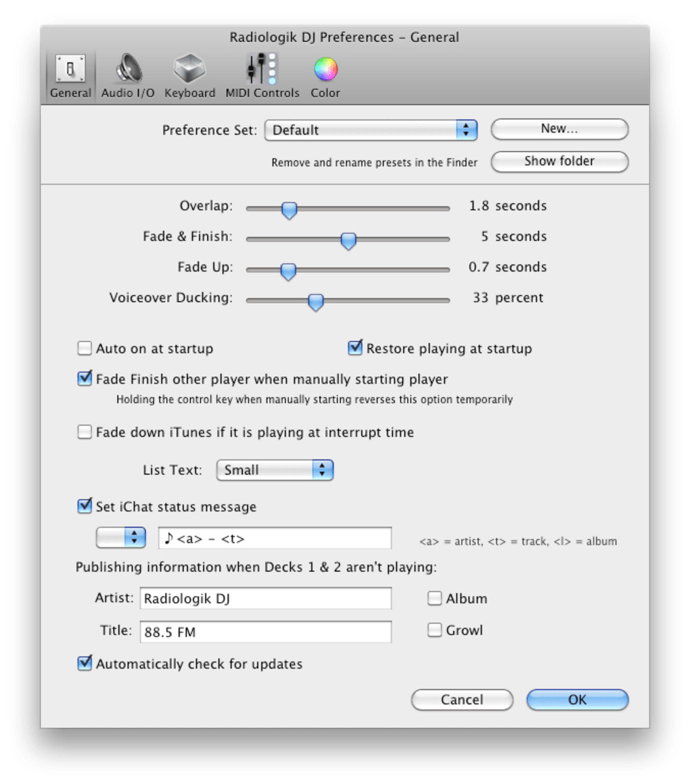Open the MIDI Controls mixer icon
The width and height of the screenshot is (690, 784).
tap(262, 68)
